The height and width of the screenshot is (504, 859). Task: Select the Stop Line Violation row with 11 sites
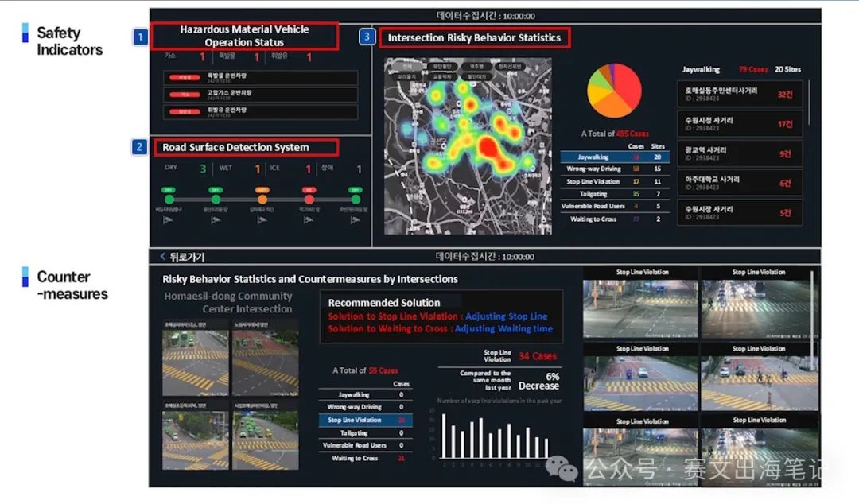coord(615,181)
